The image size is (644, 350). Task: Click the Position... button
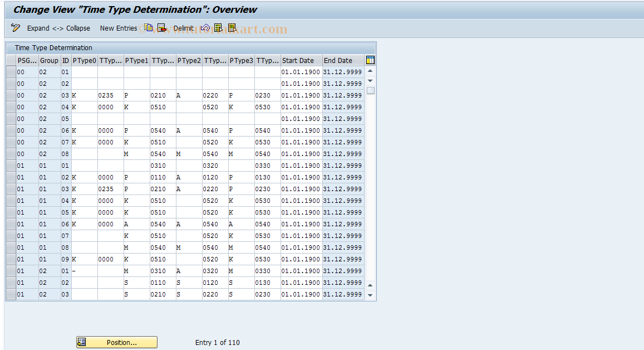117,342
